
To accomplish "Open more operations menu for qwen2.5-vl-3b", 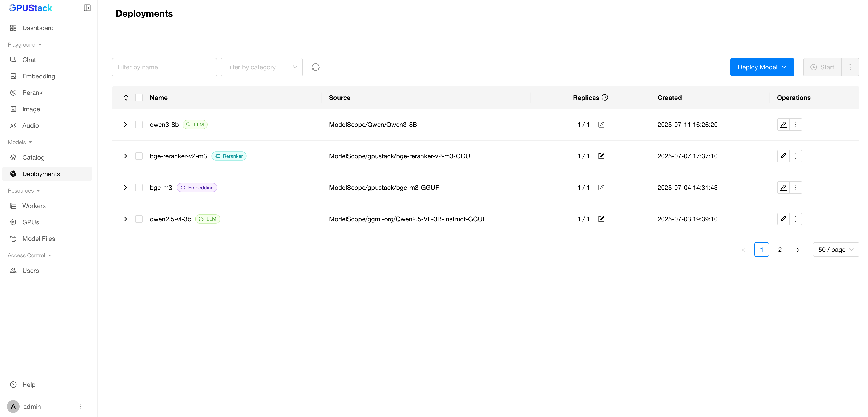I will pyautogui.click(x=796, y=219).
